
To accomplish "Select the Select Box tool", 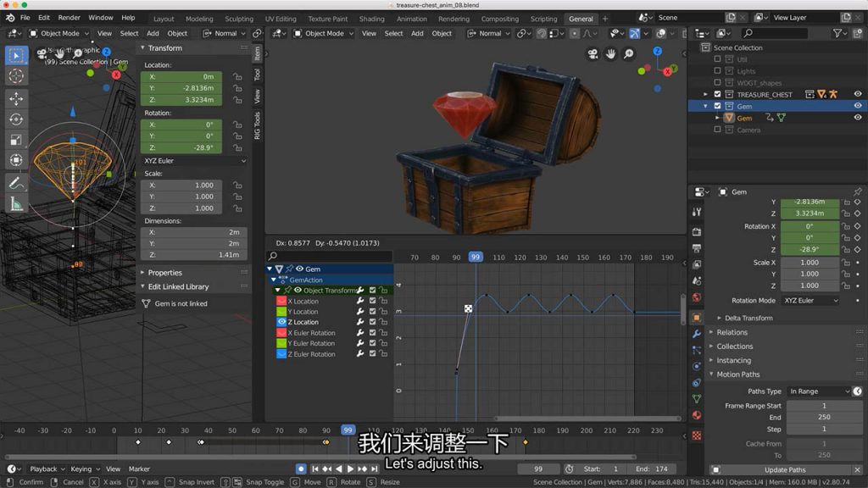I will pyautogui.click(x=16, y=56).
